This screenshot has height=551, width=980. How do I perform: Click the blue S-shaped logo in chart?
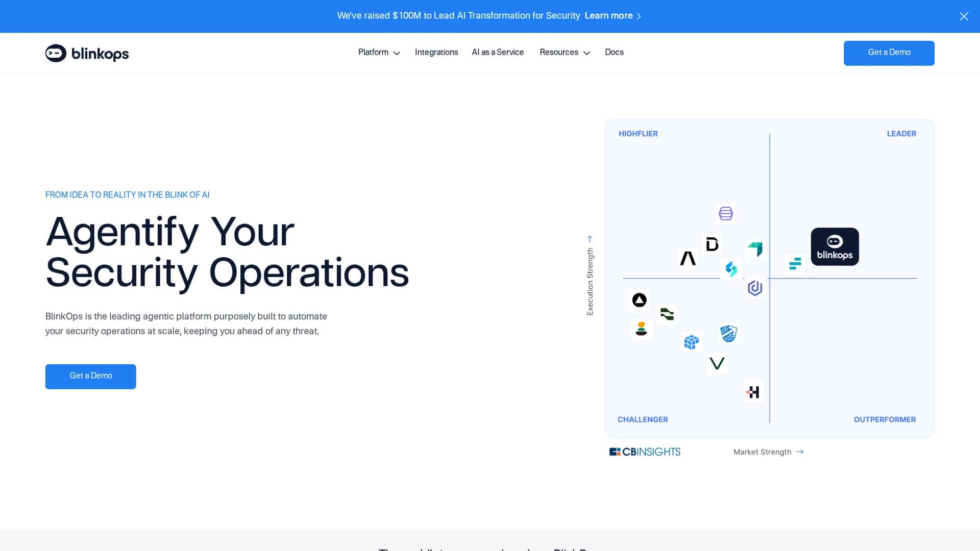731,269
